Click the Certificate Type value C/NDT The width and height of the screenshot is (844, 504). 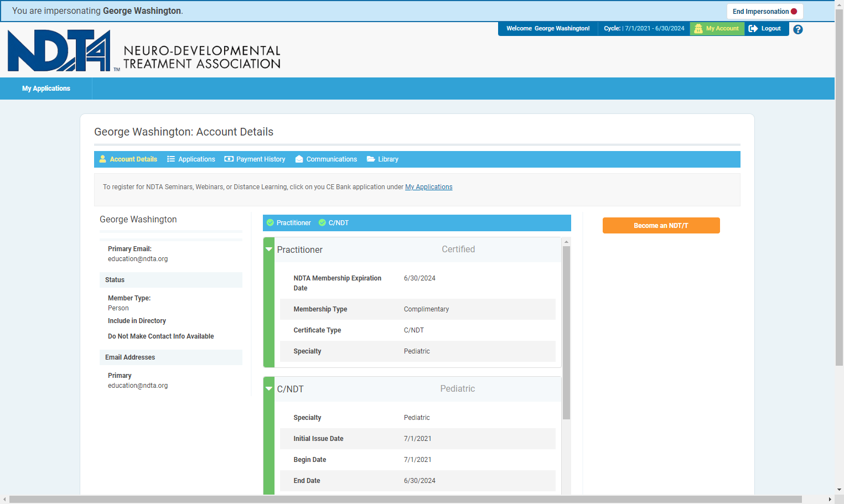414,330
